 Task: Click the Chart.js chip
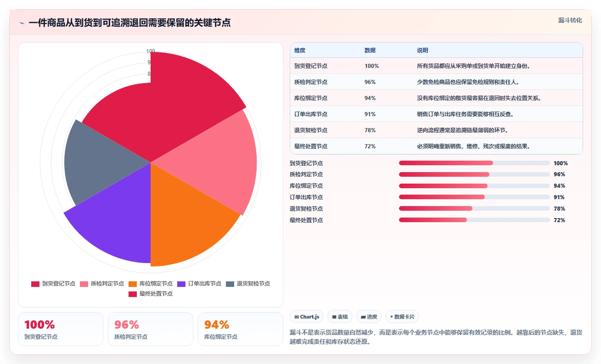pyautogui.click(x=307, y=317)
